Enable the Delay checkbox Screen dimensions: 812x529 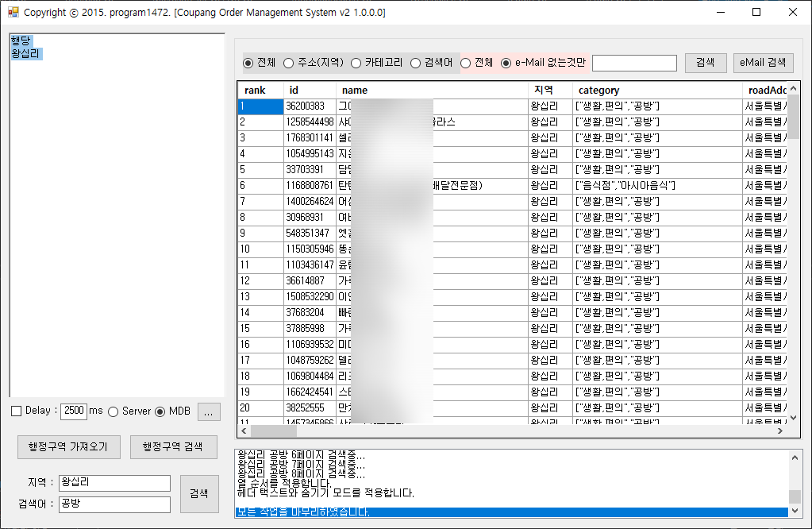[16, 411]
